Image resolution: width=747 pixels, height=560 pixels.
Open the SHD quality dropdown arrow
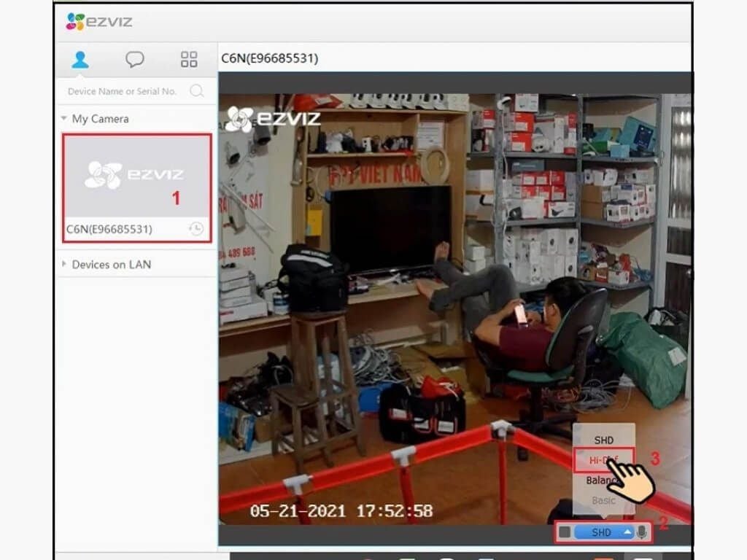(x=628, y=532)
